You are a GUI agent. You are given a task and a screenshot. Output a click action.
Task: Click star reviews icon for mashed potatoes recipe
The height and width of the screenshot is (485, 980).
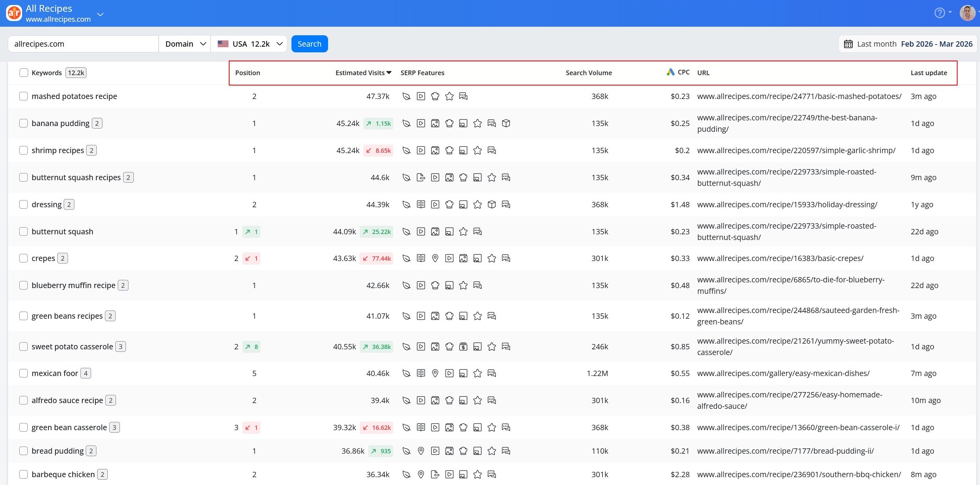point(449,96)
